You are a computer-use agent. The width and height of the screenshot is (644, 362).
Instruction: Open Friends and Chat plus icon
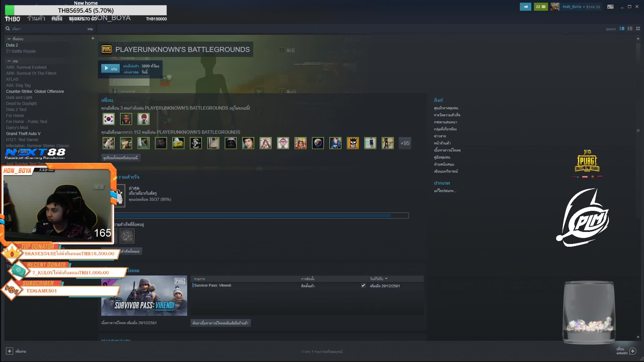pyautogui.click(x=633, y=351)
